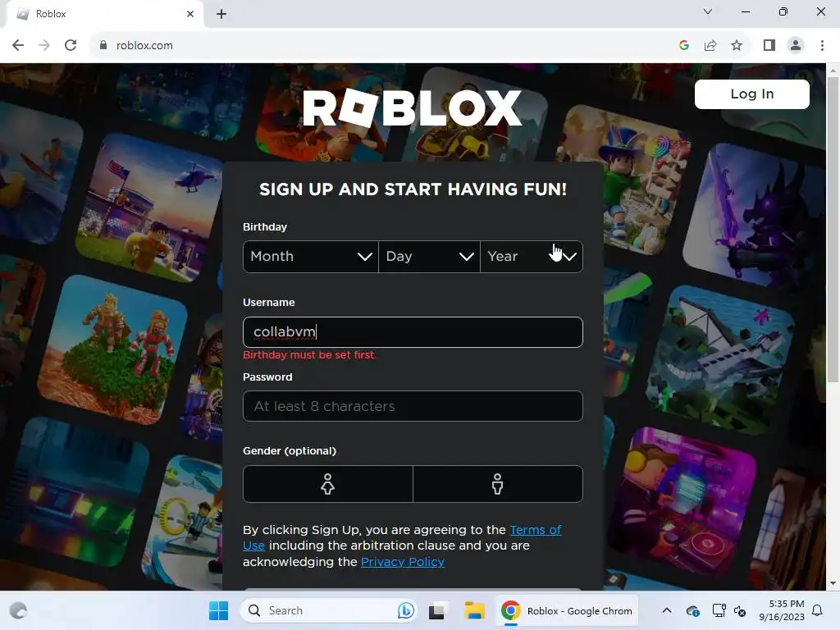840x630 pixels.
Task: Toggle Chrome side panel icon
Action: coord(769,46)
